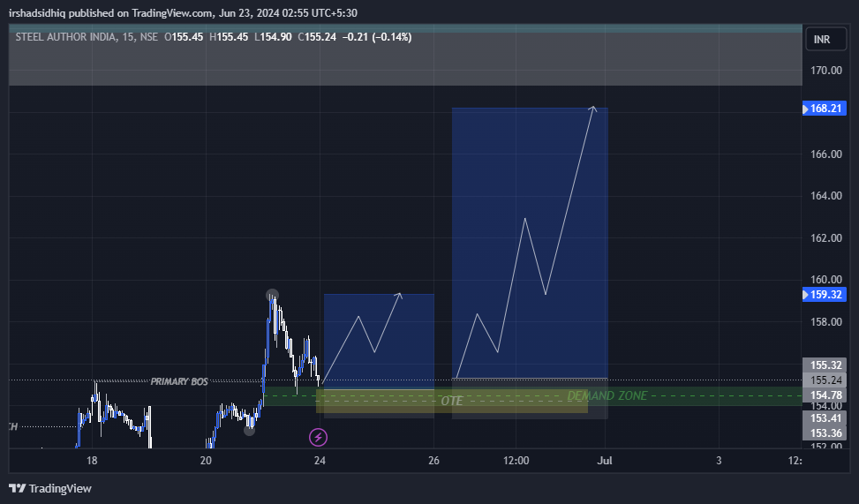Click the 18 date on time axis
Image resolution: width=859 pixels, height=504 pixels.
(x=92, y=460)
